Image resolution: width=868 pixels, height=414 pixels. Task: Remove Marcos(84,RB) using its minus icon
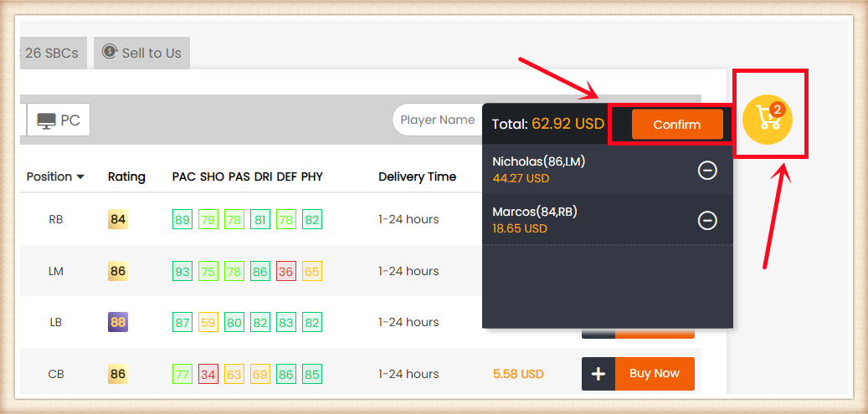707,220
